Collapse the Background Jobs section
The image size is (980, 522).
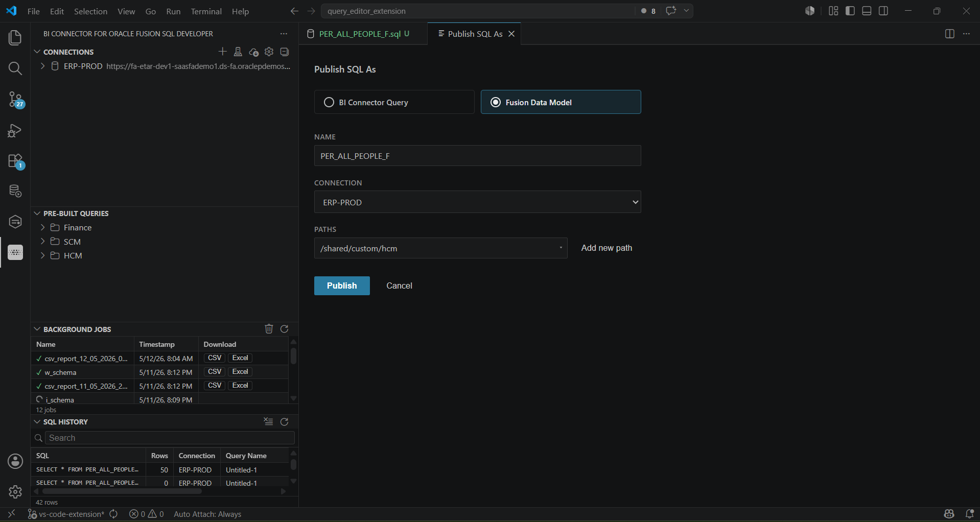[37, 329]
